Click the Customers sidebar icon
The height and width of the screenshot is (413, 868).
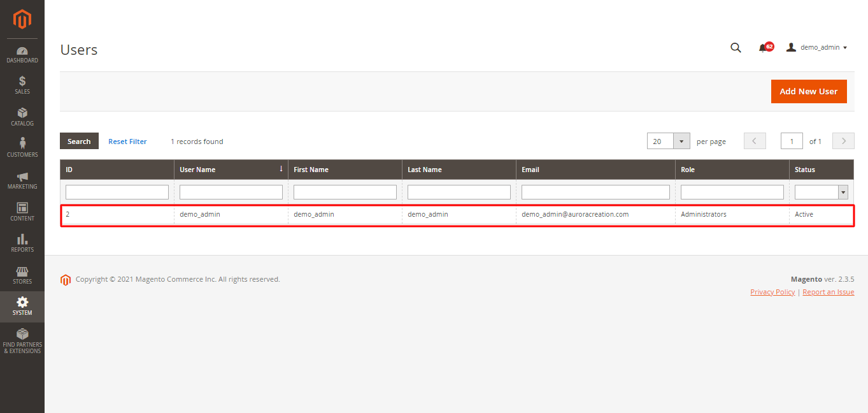(22, 147)
